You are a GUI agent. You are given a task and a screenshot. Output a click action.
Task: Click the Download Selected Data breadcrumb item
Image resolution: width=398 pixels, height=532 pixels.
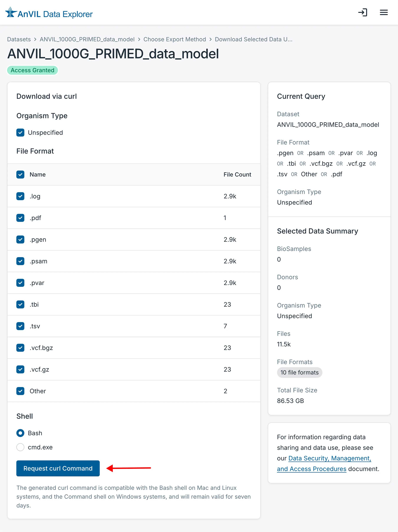point(253,39)
